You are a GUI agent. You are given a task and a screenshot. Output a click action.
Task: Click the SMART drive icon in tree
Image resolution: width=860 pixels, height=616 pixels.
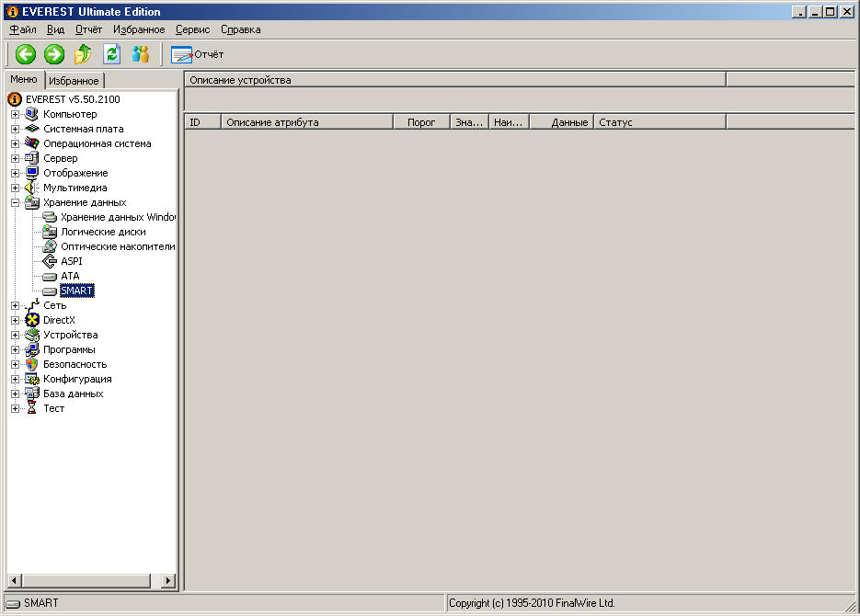tap(50, 291)
